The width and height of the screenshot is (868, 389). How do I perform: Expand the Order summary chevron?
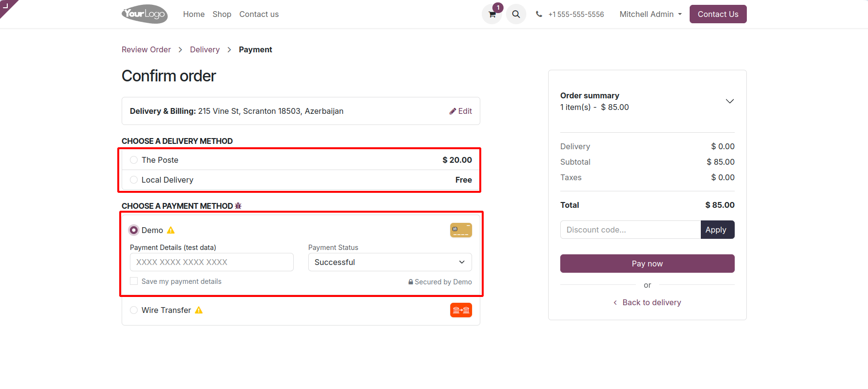(729, 101)
